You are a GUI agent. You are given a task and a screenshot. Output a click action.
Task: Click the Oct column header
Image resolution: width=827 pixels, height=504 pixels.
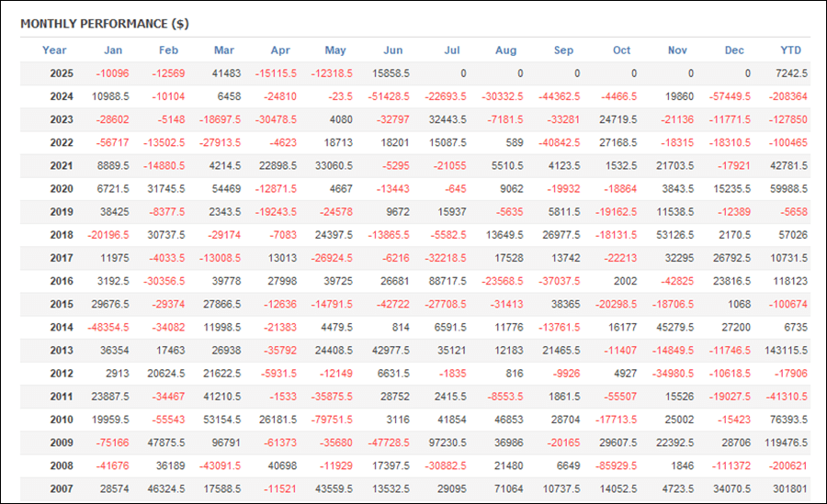click(621, 50)
